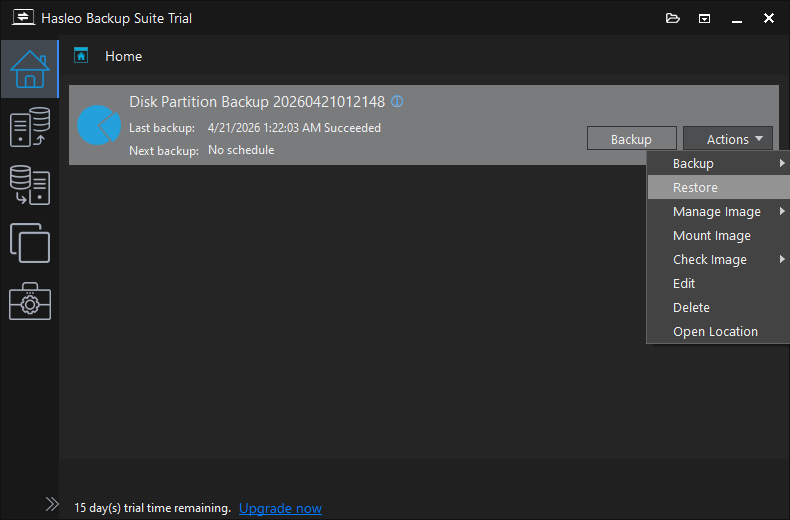Click the Home page title text
The height and width of the screenshot is (520, 790).
123,56
